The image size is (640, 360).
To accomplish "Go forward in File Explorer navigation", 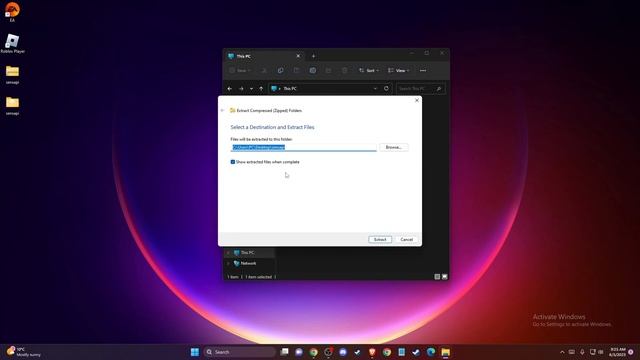I will [241, 89].
